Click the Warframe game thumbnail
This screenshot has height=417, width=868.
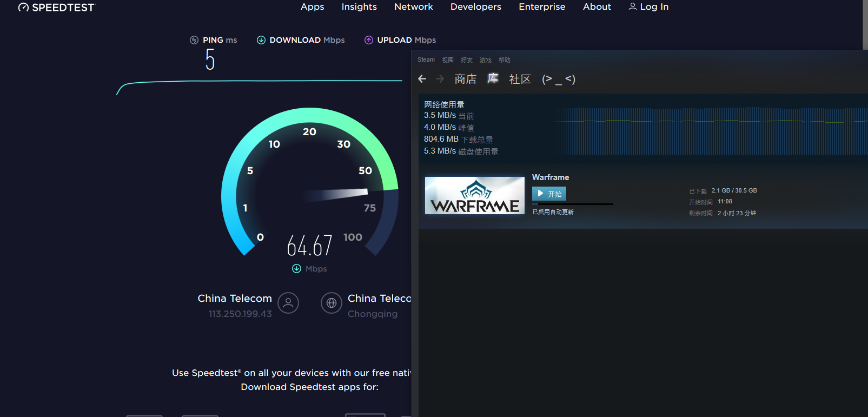[474, 195]
